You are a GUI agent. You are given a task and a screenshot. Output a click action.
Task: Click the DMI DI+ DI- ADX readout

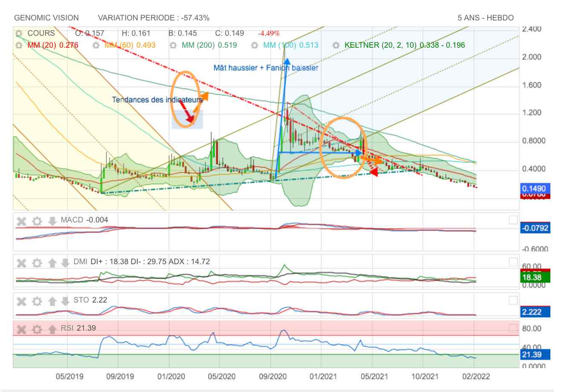coord(142,262)
